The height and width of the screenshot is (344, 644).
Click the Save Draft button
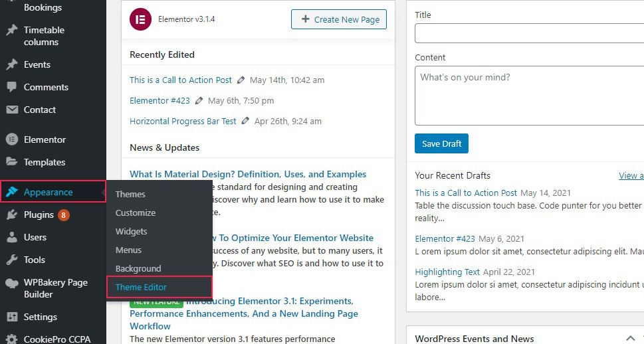[x=441, y=143]
